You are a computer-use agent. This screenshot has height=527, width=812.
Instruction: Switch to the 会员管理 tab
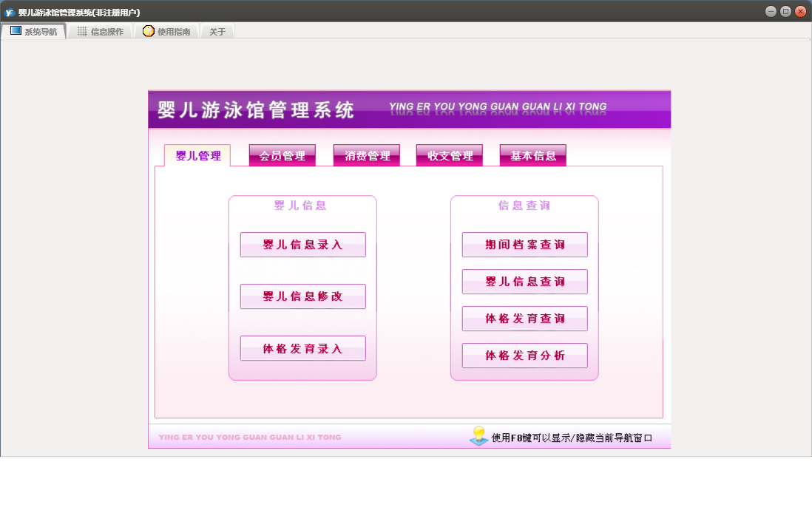coord(282,155)
